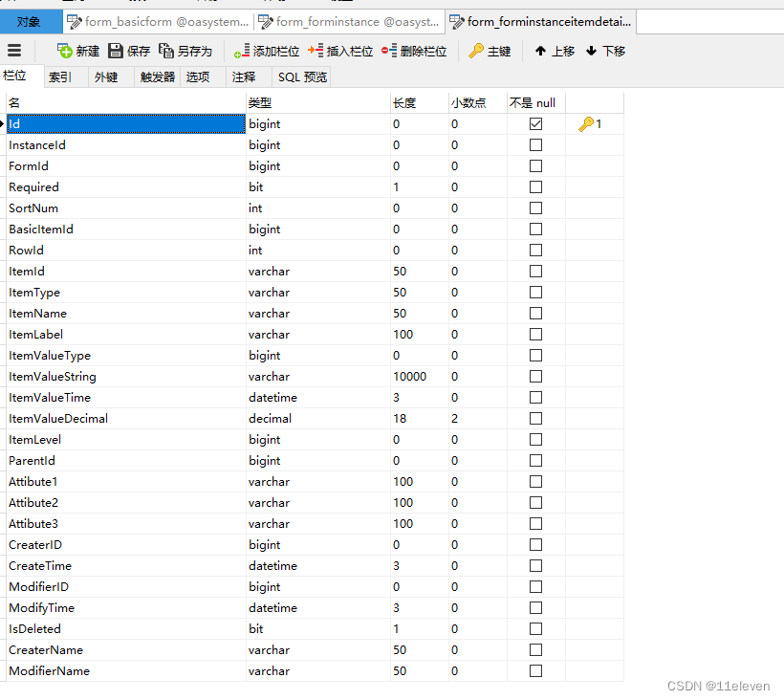Click the int type of RowId

[x=318, y=250]
